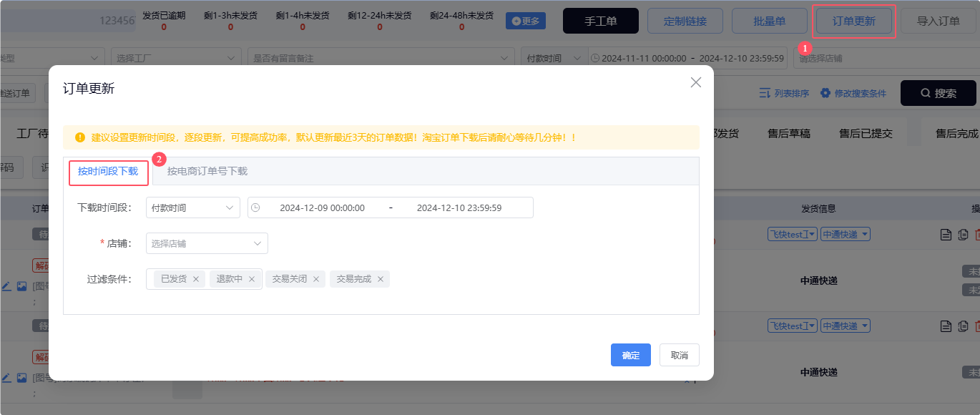Switch to 按电商订单号下载 tab
980x415 pixels.
coord(207,172)
